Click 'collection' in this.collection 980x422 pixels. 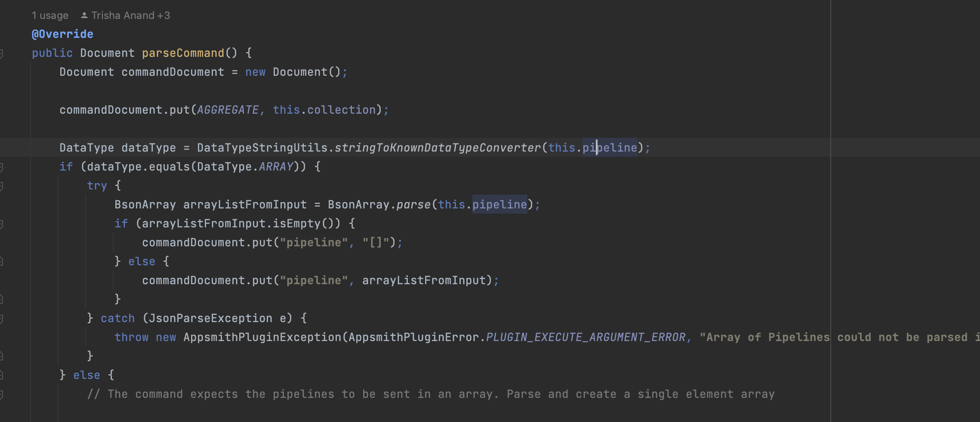click(342, 110)
